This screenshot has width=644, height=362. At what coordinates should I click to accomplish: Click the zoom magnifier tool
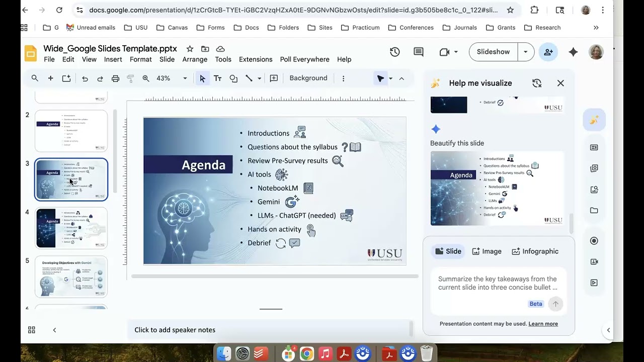point(146,78)
